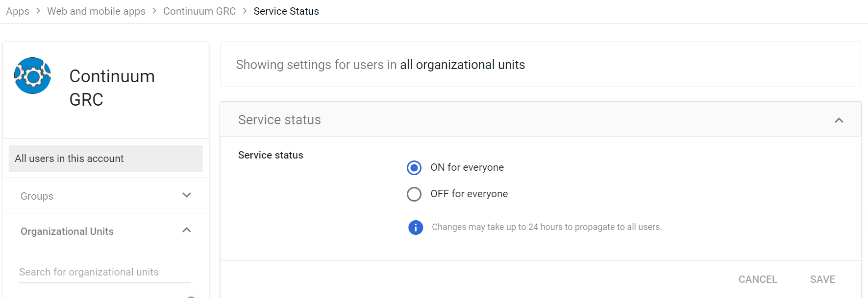The width and height of the screenshot is (868, 298).
Task: Click the Continuum GRC app title
Action: pos(112,88)
